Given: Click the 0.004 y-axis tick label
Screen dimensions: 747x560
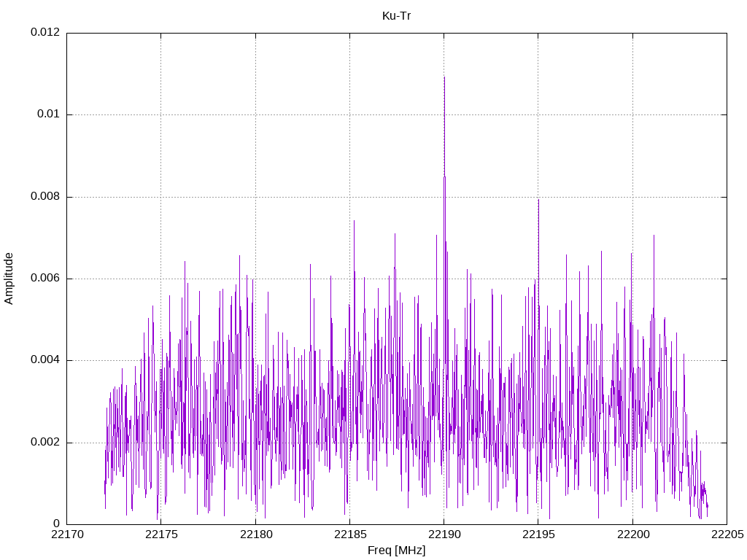Looking at the screenshot, I should click(x=45, y=360).
